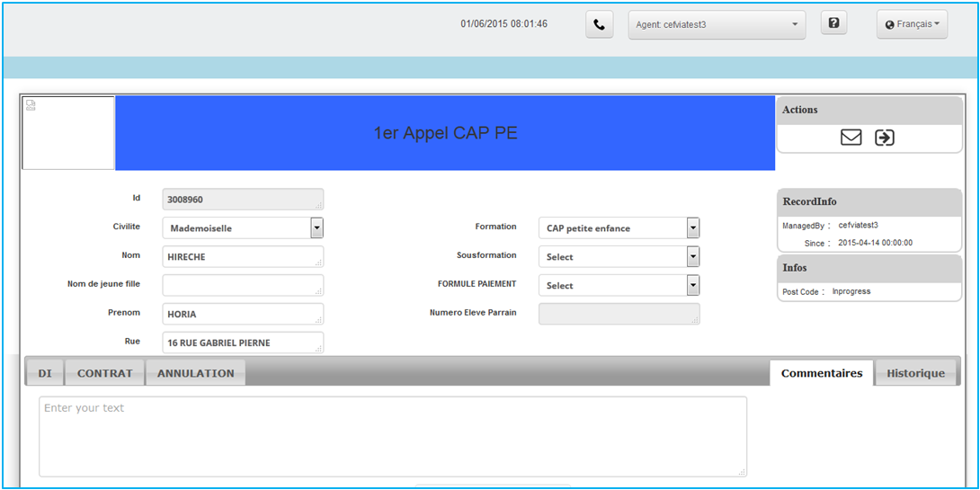Click the envelope email action icon
The width and height of the screenshot is (980, 490).
coord(851,138)
